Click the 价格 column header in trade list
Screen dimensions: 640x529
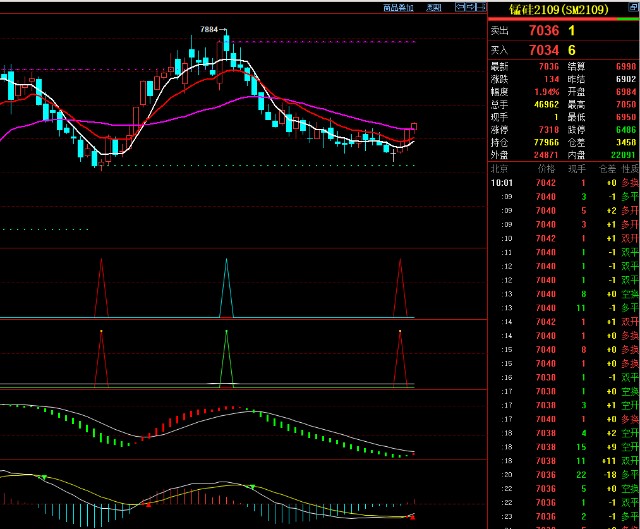click(545, 170)
